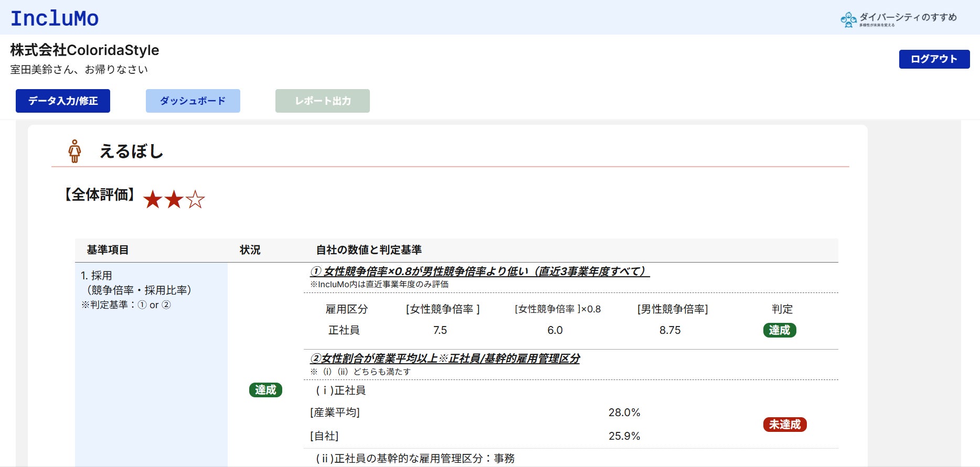Image resolution: width=980 pixels, height=467 pixels.
Task: Click criterion ① 女性競争倍率 heading link
Action: (x=480, y=271)
